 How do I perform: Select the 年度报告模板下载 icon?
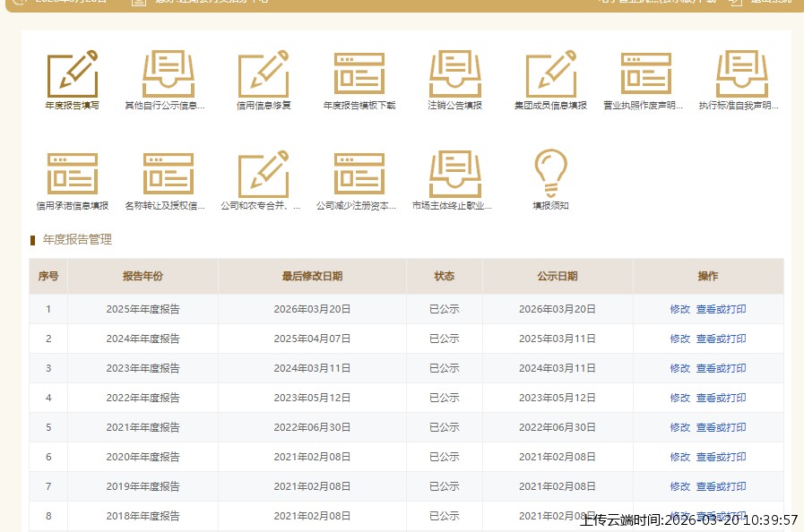pyautogui.click(x=359, y=75)
